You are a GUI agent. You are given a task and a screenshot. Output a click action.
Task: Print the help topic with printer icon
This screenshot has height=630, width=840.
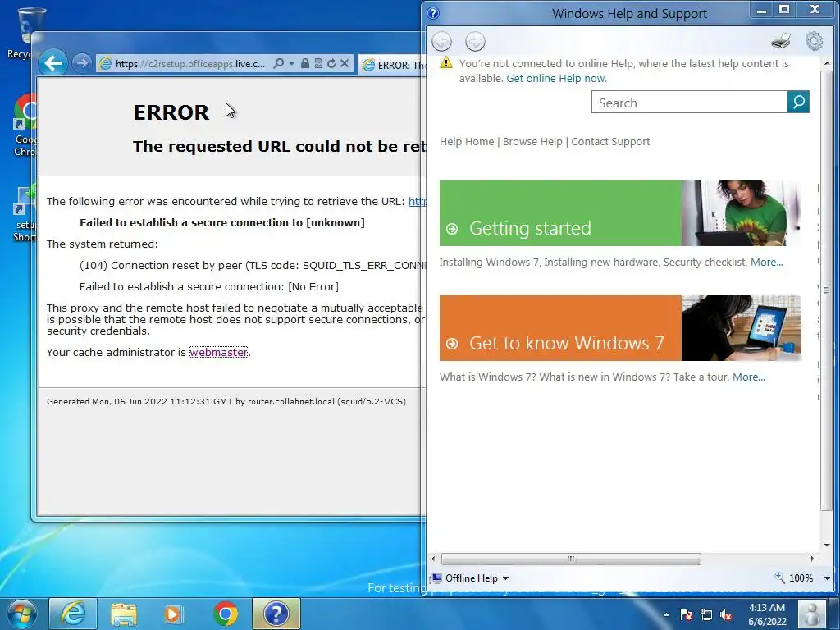[x=781, y=41]
